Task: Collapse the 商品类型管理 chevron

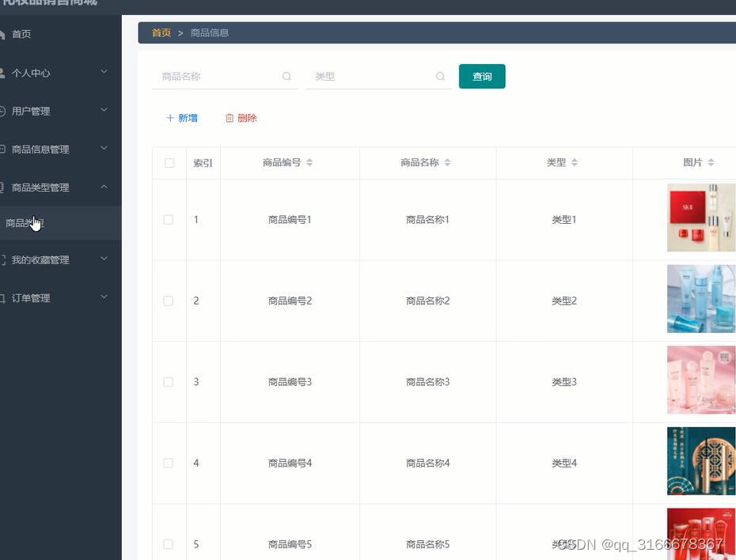Action: 104,187
